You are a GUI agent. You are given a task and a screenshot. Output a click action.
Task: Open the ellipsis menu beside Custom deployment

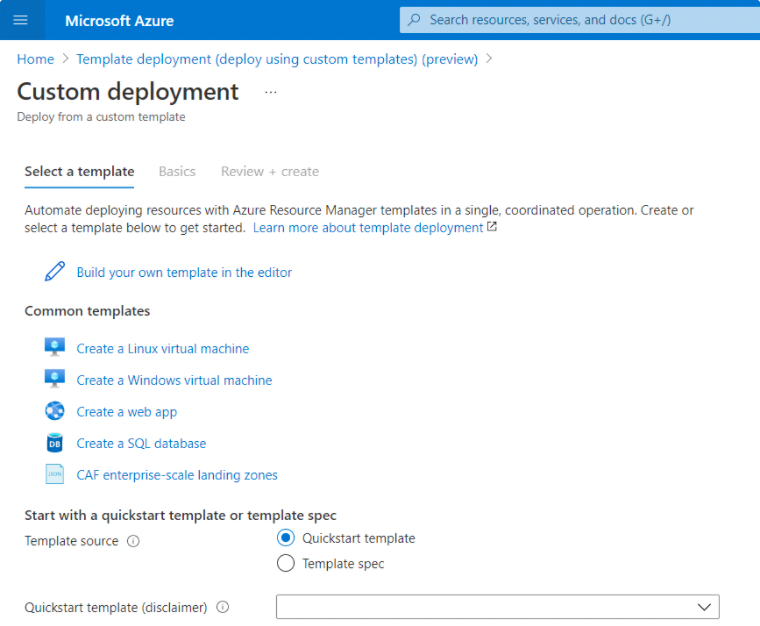click(x=270, y=92)
